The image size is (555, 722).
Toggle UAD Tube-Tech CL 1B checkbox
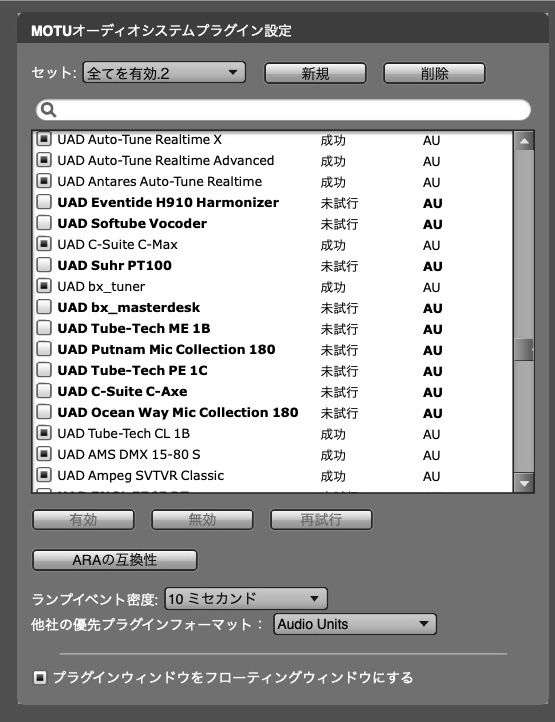[x=44, y=433]
